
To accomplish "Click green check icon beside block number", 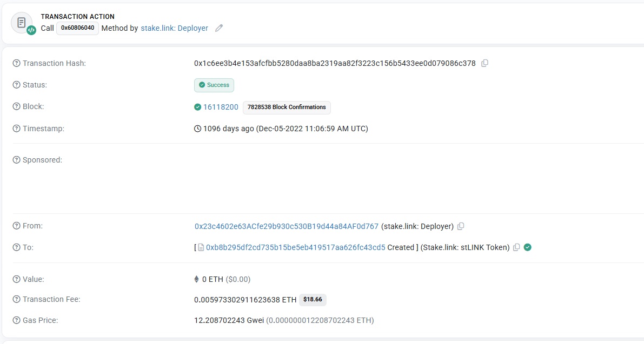I will pos(197,107).
